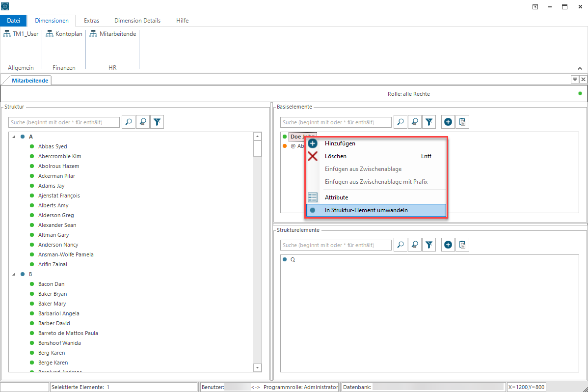This screenshot has width=588, height=392.
Task: Select Ajenstat François in the tree
Action: (x=59, y=196)
